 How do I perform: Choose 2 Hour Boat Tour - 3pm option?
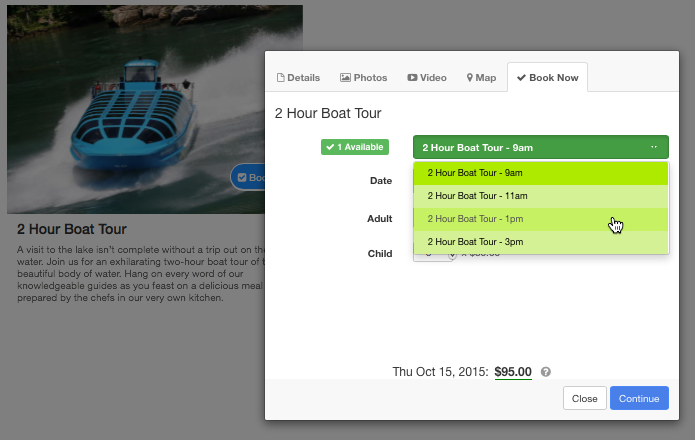coord(541,242)
